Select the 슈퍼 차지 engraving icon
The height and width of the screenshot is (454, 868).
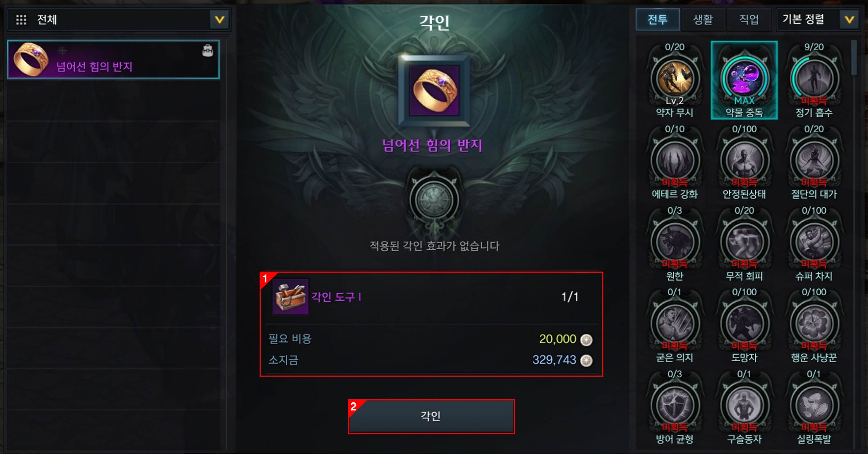[814, 242]
